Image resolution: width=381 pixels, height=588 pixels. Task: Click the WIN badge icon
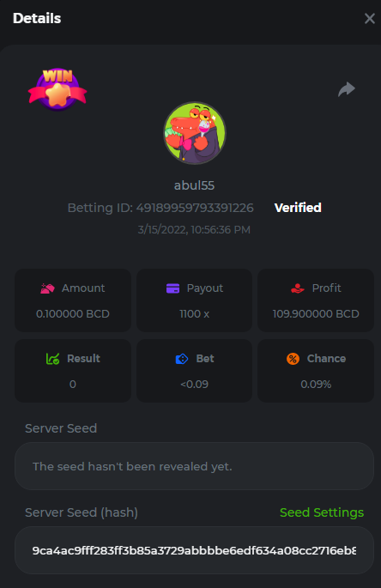point(57,89)
